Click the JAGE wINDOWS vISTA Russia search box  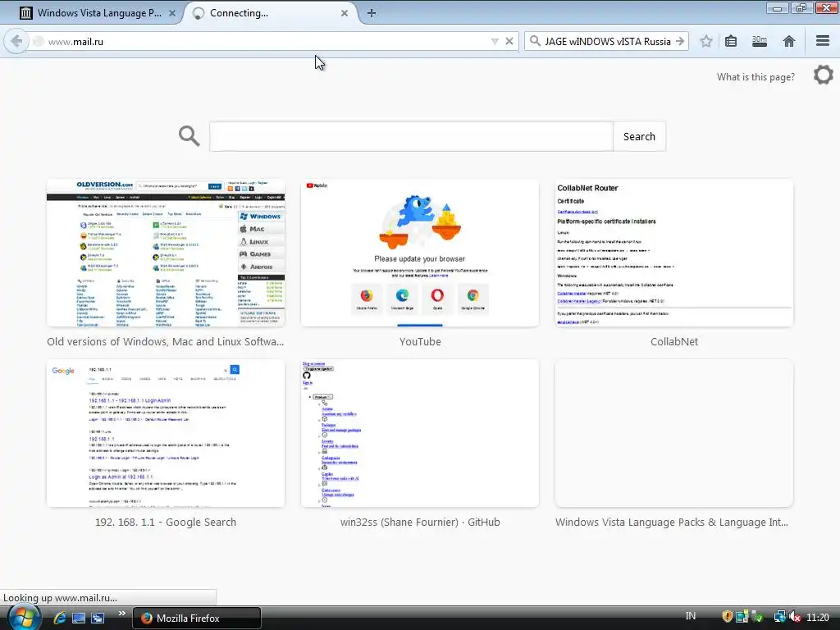pos(607,41)
